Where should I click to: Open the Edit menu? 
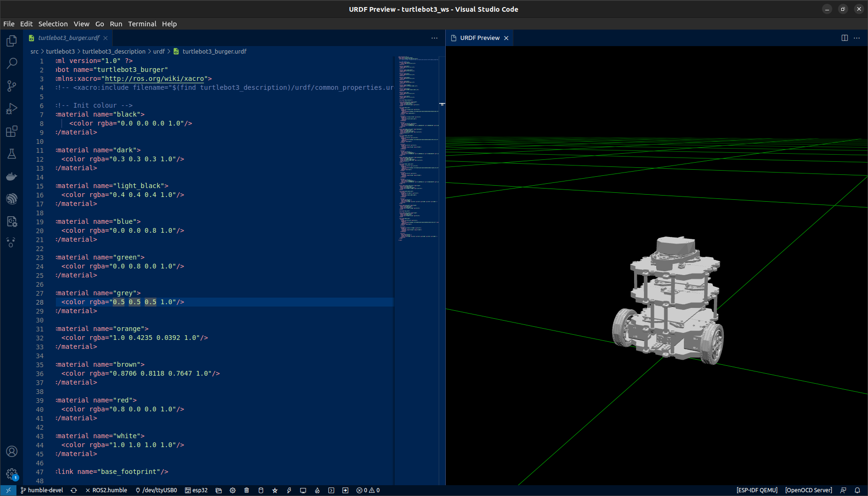pyautogui.click(x=26, y=24)
